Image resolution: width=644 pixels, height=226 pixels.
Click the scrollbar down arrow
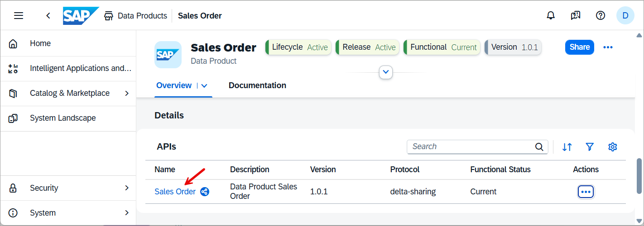639,221
